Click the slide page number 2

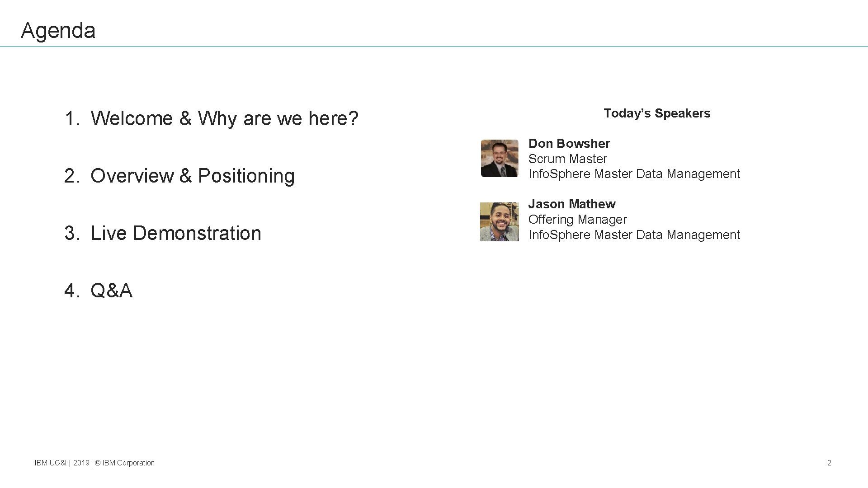click(829, 463)
